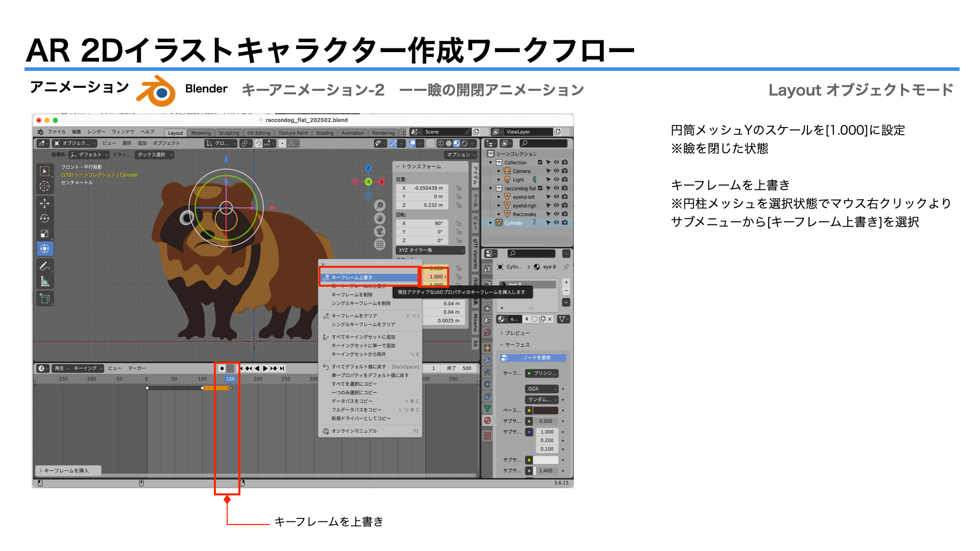Choose Overwrite Keyframe in context menu
Image resolution: width=980 pixels, height=551 pixels.
click(370, 278)
